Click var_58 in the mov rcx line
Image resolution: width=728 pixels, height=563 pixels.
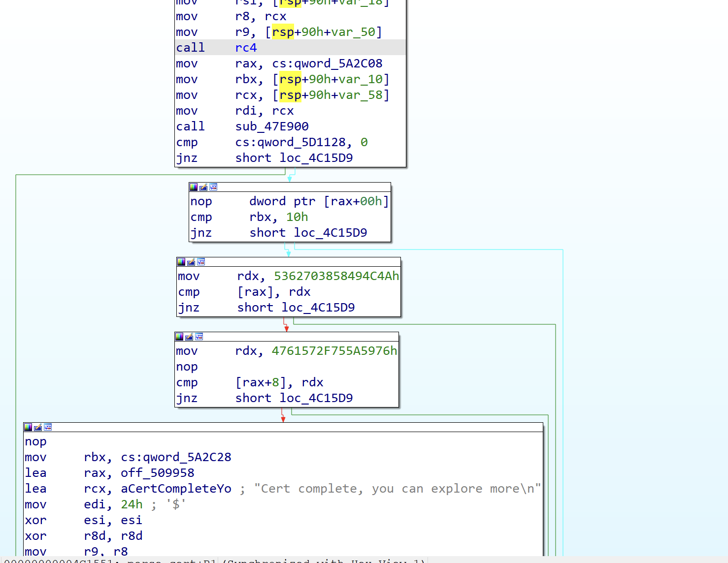pyautogui.click(x=361, y=95)
